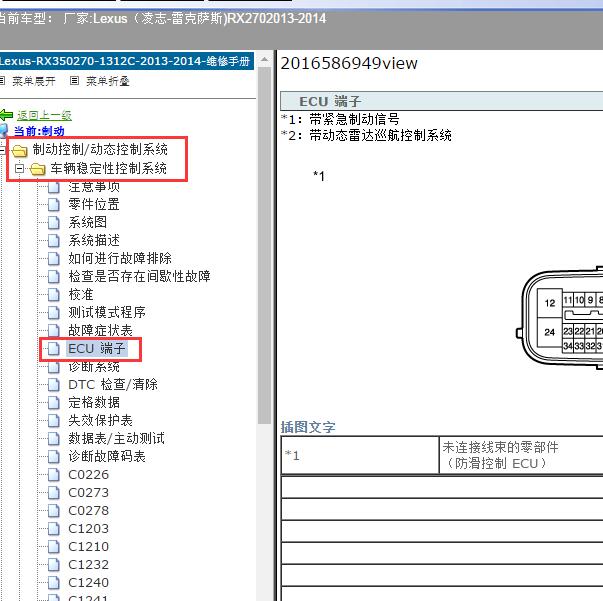The height and width of the screenshot is (601, 603).
Task: Open the 系统图 page
Action: tap(88, 222)
